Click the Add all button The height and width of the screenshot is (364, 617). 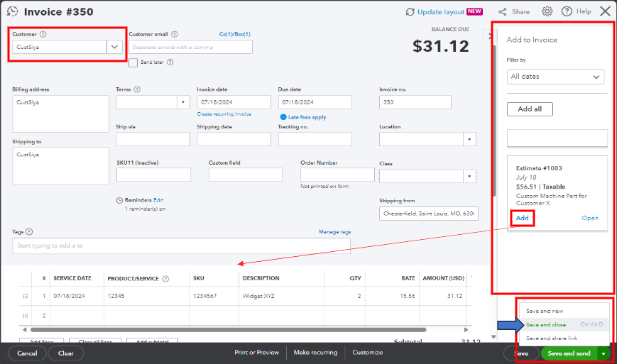530,109
